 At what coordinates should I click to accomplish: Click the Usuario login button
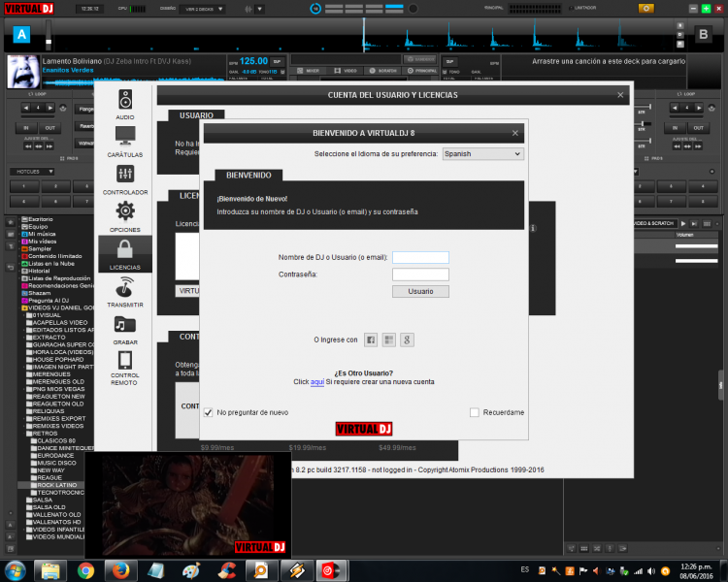tap(420, 291)
